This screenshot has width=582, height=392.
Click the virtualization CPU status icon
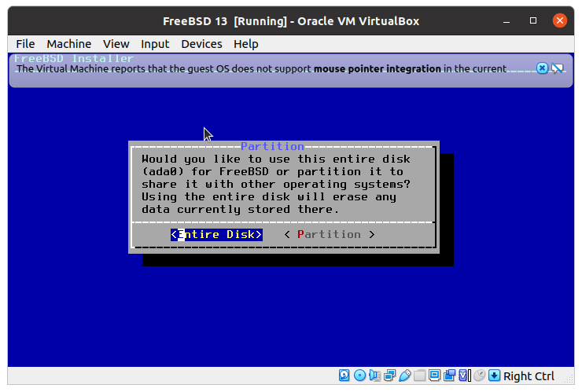tap(464, 376)
